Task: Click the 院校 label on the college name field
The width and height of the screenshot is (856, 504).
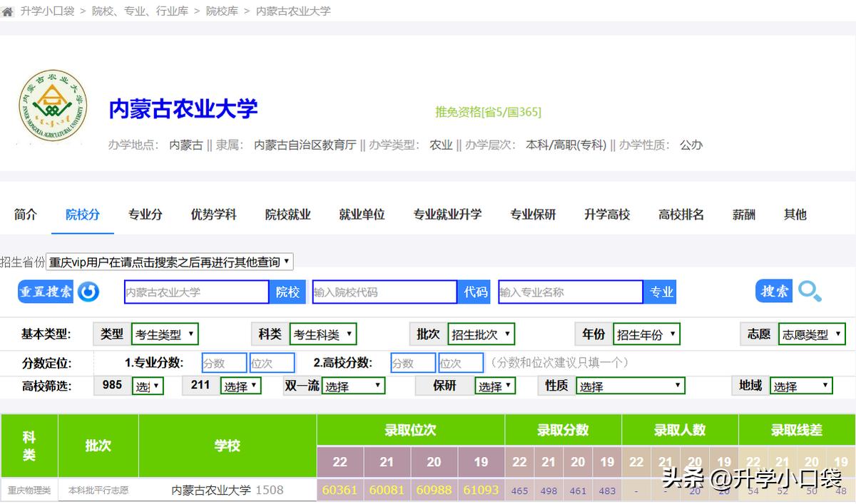Action: 287,292
